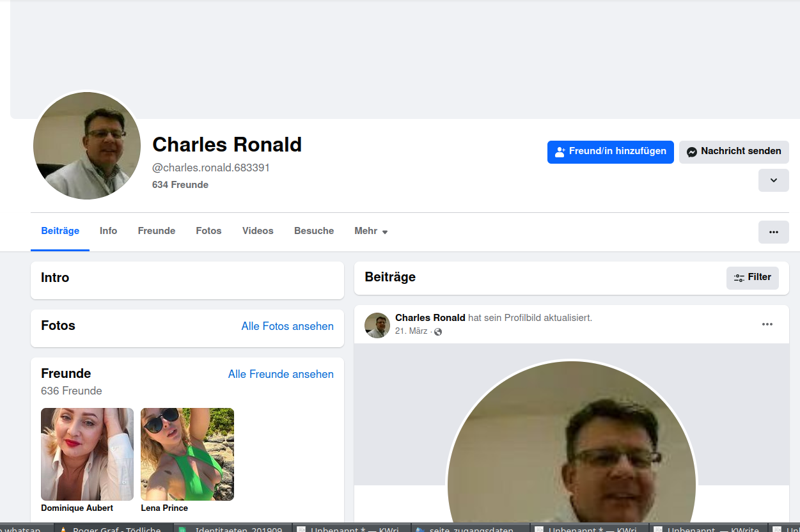Image resolution: width=800 pixels, height=532 pixels.
Task: Open the 21. März post timestamp
Action: click(411, 331)
